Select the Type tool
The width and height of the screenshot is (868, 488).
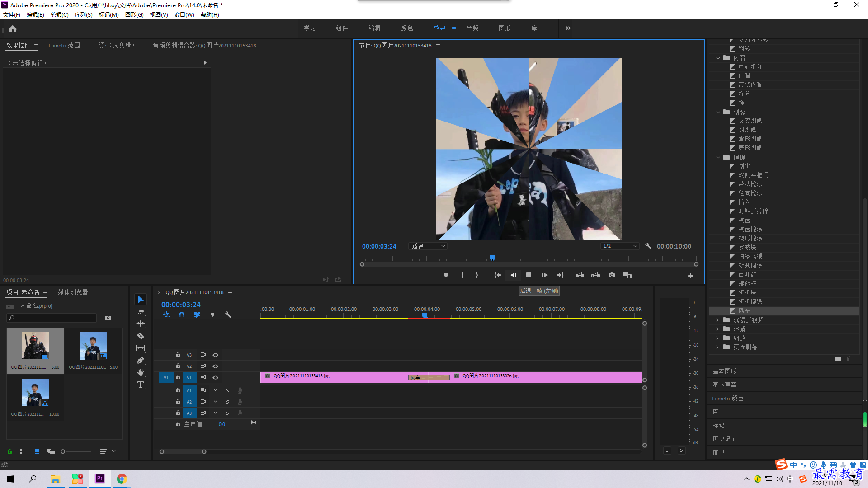[x=141, y=385]
